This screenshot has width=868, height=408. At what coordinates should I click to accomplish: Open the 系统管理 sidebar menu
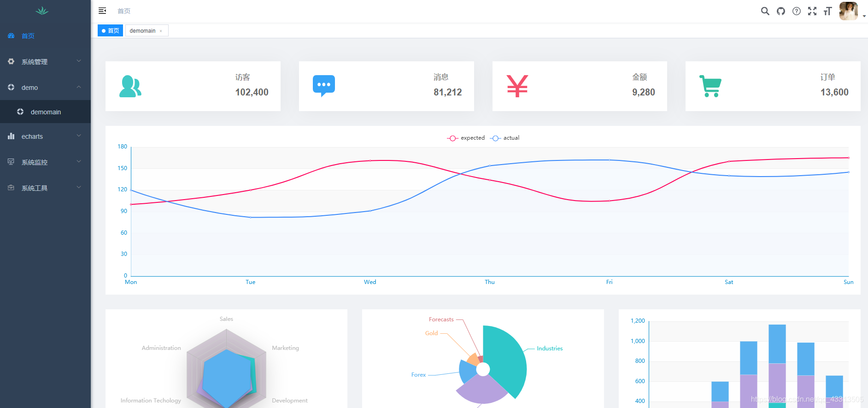(x=45, y=61)
